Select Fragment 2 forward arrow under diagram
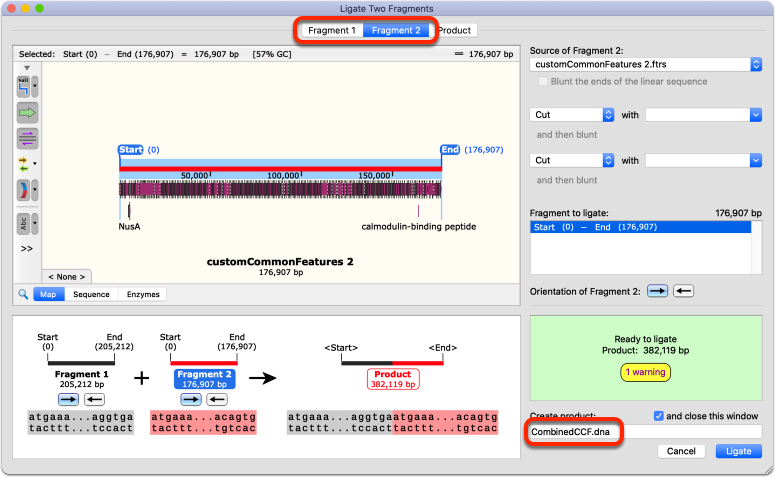775x477 pixels. [191, 399]
